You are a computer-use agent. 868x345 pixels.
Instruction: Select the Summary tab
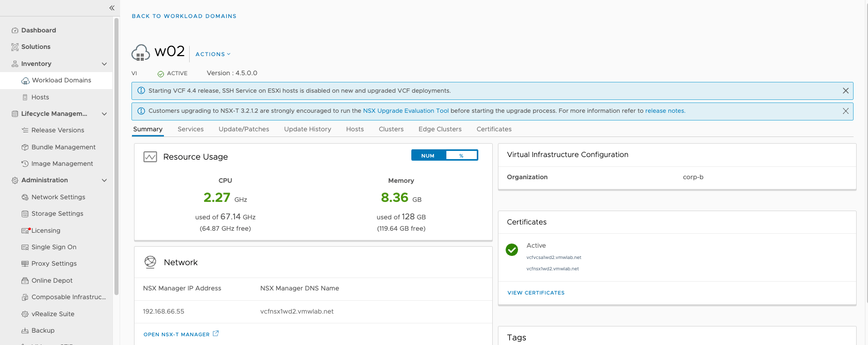[x=148, y=129]
